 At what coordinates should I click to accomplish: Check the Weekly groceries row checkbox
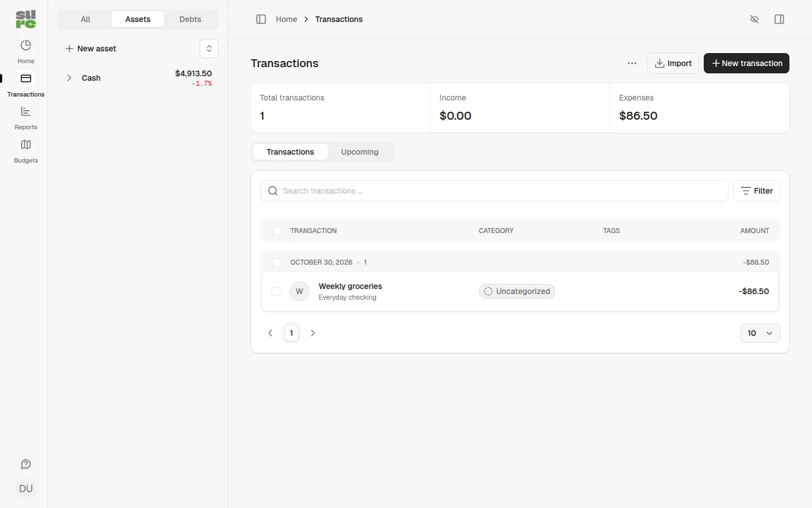point(276,291)
